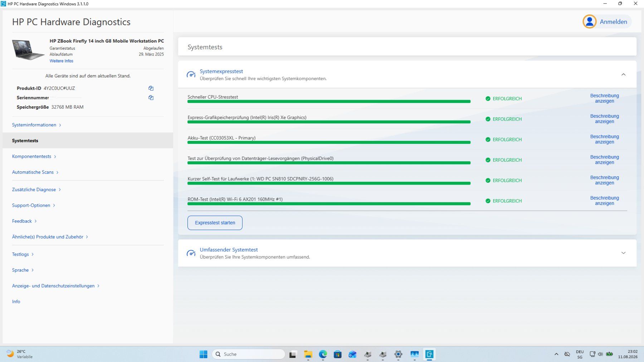The width and height of the screenshot is (644, 362).
Task: Show hidden system tray icons
Action: tap(556, 354)
